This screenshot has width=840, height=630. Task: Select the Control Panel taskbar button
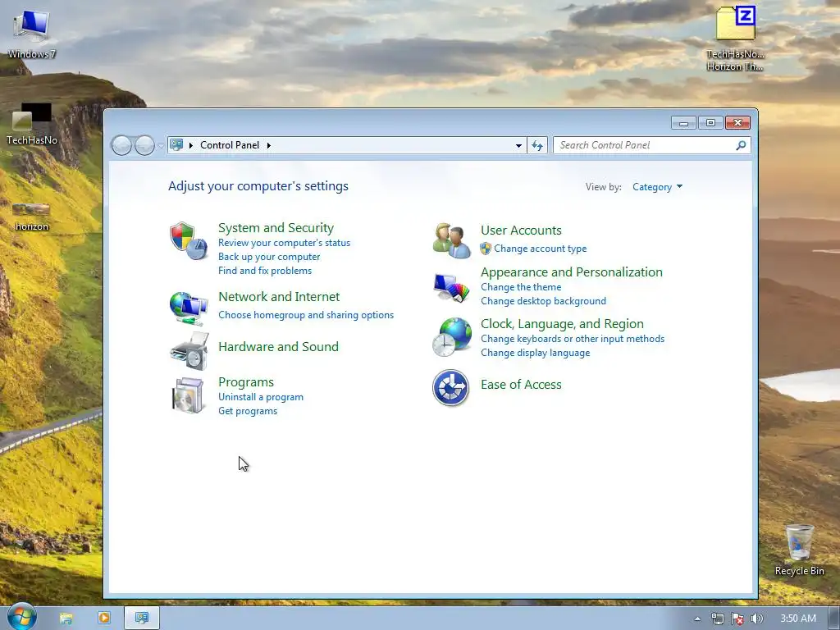click(142, 618)
